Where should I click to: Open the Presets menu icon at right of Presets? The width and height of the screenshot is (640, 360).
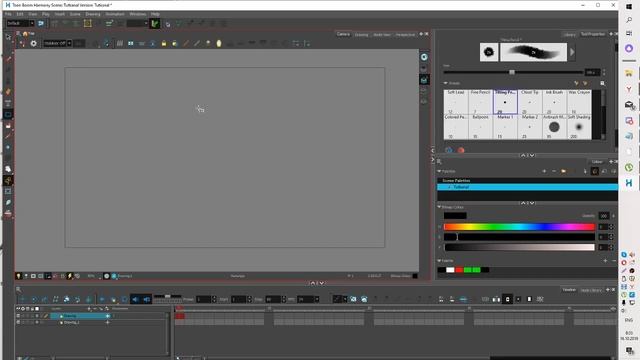602,83
